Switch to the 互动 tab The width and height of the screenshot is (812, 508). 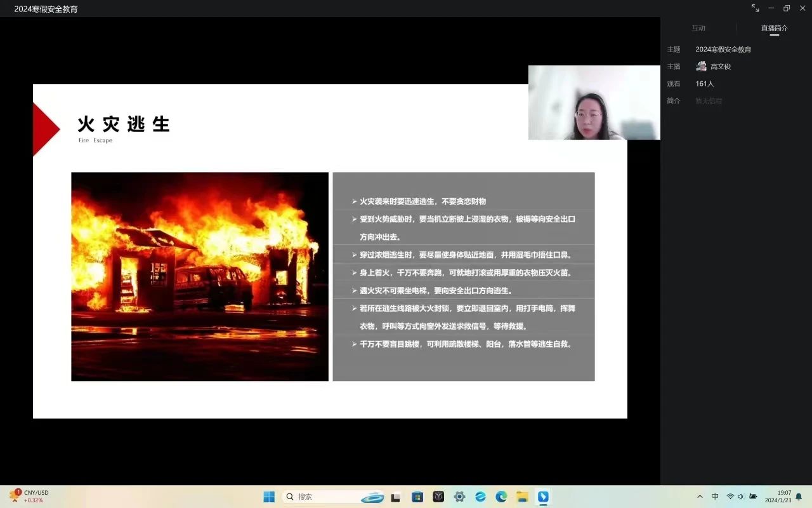pyautogui.click(x=698, y=28)
